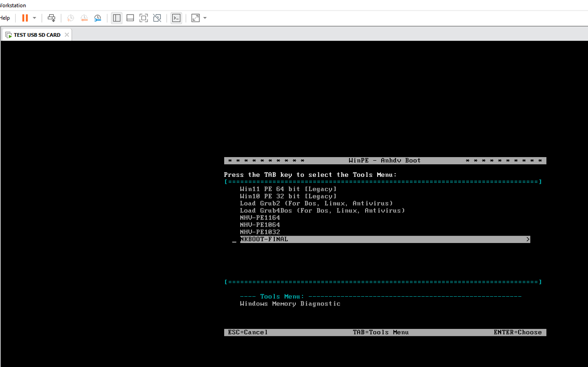Click the ESC=Cancel label
The width and height of the screenshot is (588, 367).
tap(248, 332)
